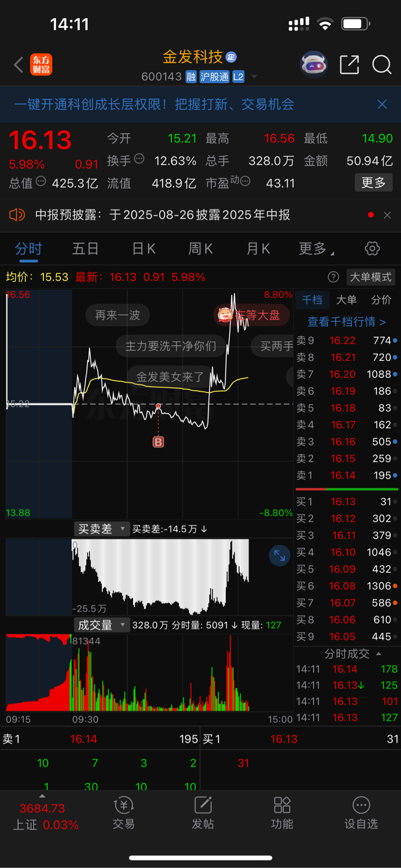Open the 功能 functions icon
The height and width of the screenshot is (868, 401).
[x=282, y=814]
